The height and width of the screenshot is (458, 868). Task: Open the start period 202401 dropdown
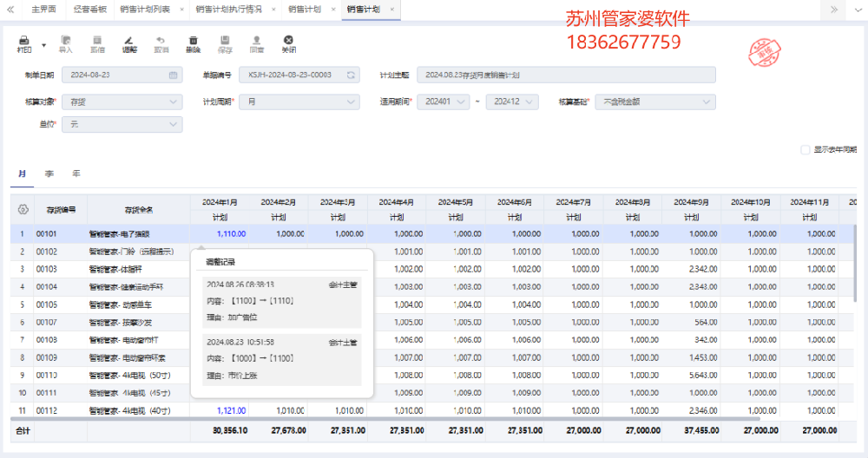pos(444,101)
